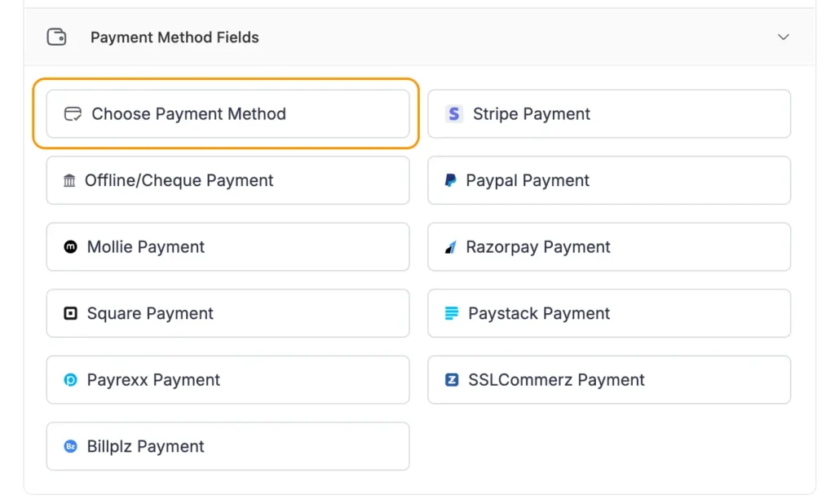This screenshot has height=504, width=835.
Task: Add the Mollie Payment field
Action: [228, 246]
